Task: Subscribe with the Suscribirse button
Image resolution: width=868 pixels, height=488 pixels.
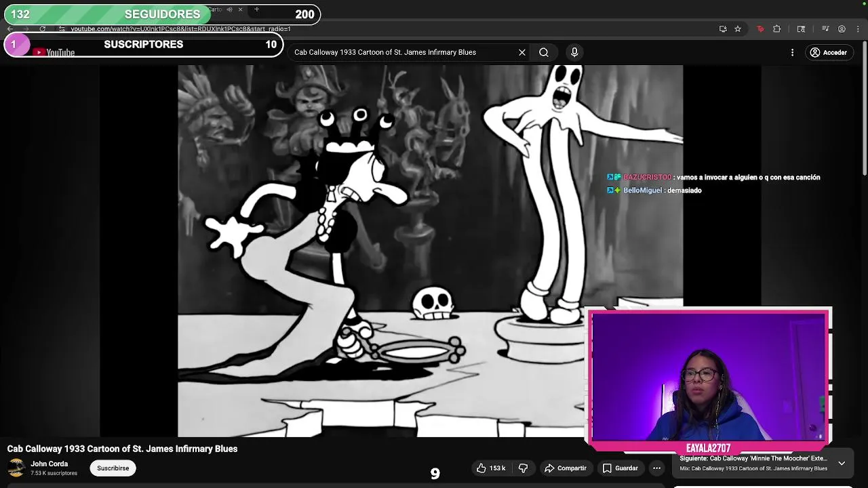Action: point(113,468)
